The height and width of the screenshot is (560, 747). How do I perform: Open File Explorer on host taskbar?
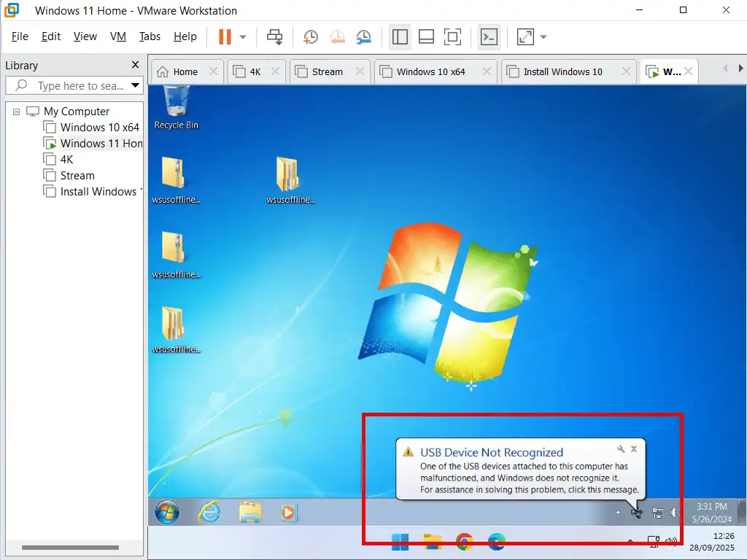[x=432, y=542]
